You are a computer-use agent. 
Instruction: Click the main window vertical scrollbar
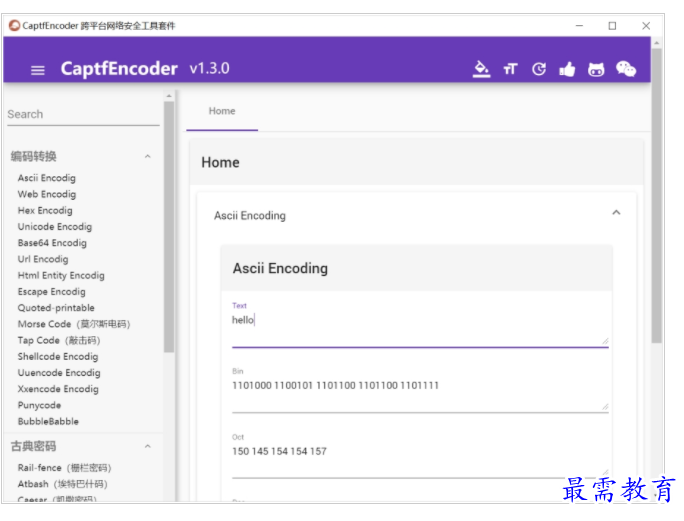tap(656, 196)
